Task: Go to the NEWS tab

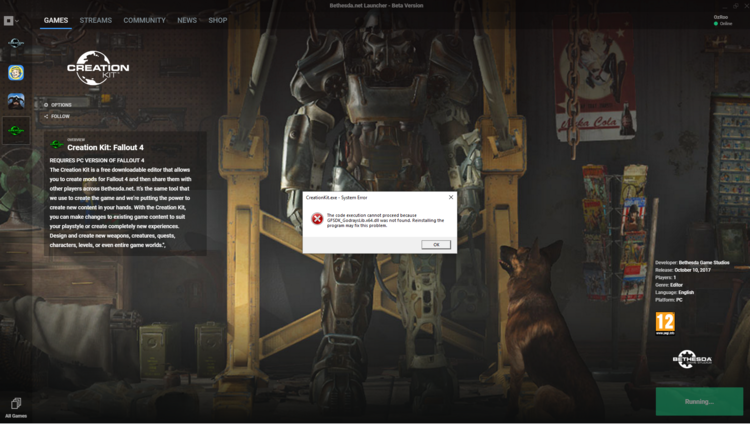Action: (x=187, y=21)
